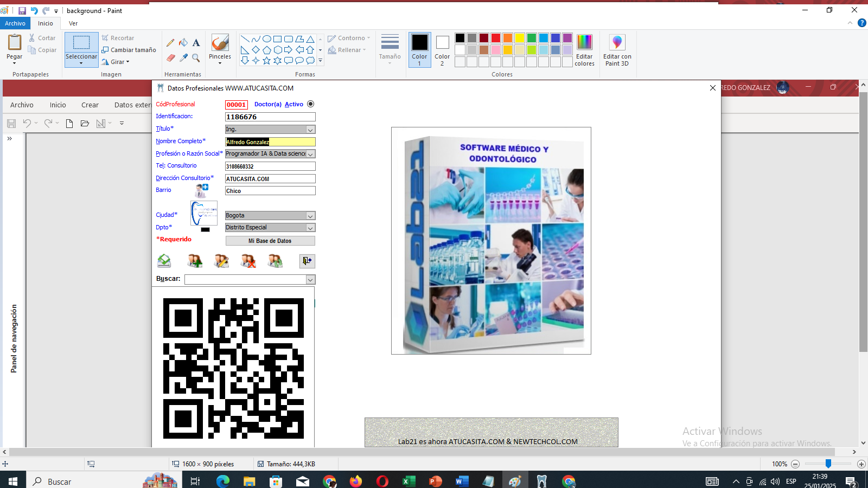Viewport: 868px width, 488px height.
Task: Click the Pegar paste icon
Action: point(15,42)
